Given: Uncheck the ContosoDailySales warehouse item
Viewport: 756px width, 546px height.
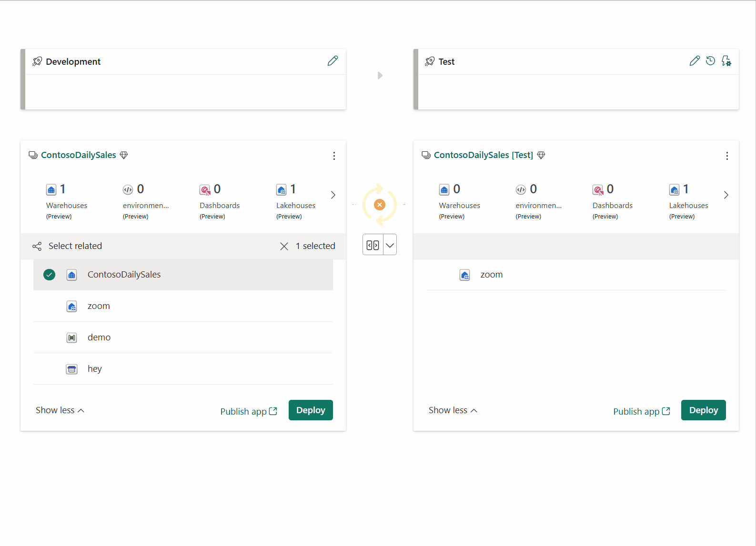Looking at the screenshot, I should click(x=49, y=275).
